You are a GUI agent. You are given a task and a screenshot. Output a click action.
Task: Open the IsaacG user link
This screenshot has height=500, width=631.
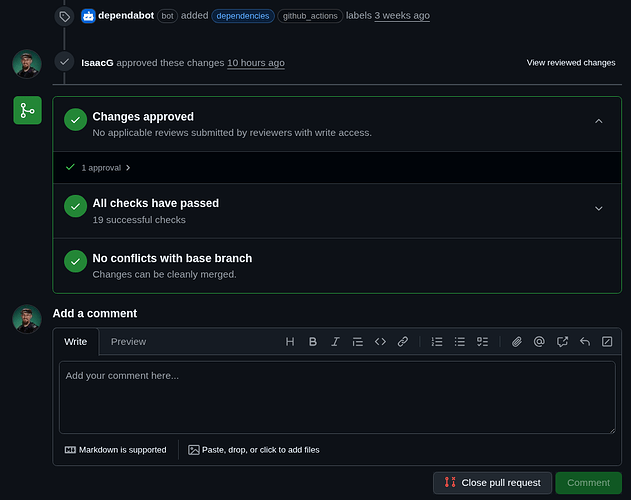[97, 63]
